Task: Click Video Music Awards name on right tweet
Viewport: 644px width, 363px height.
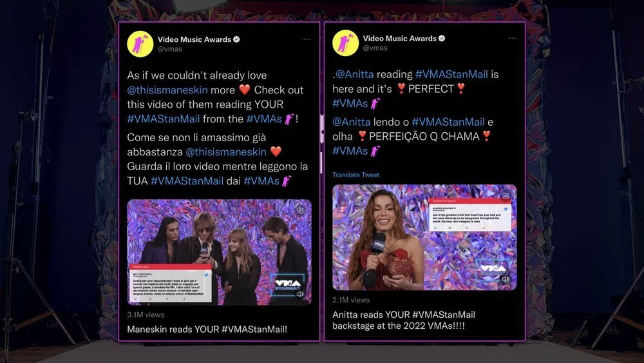Action: click(400, 38)
